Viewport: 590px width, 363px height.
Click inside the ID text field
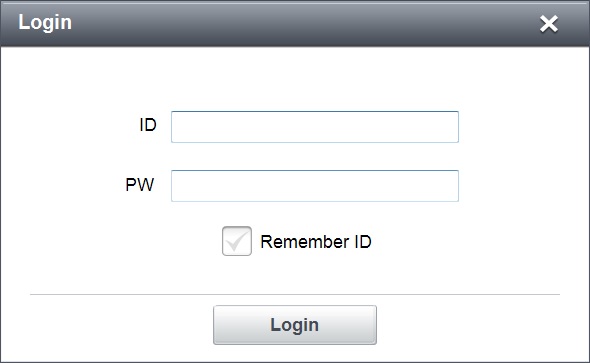click(x=315, y=127)
